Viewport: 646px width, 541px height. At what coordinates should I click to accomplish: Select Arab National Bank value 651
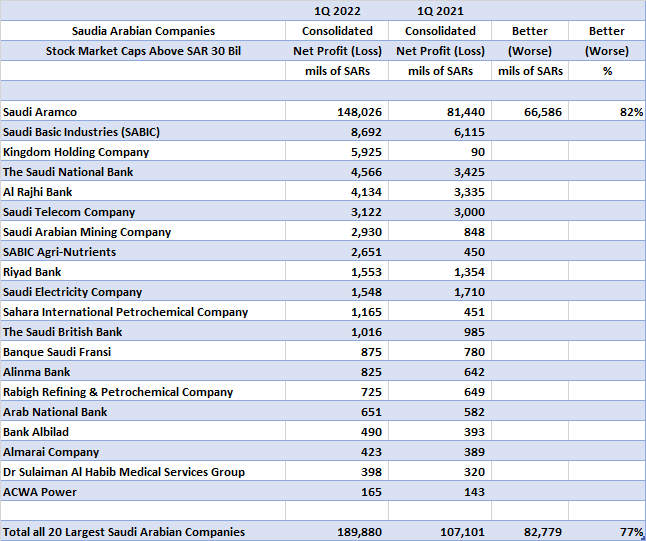pyautogui.click(x=337, y=411)
